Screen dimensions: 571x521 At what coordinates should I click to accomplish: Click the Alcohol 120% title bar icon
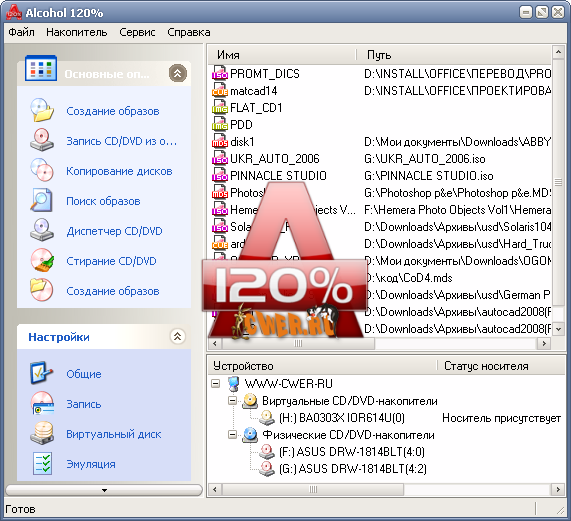tap(14, 12)
